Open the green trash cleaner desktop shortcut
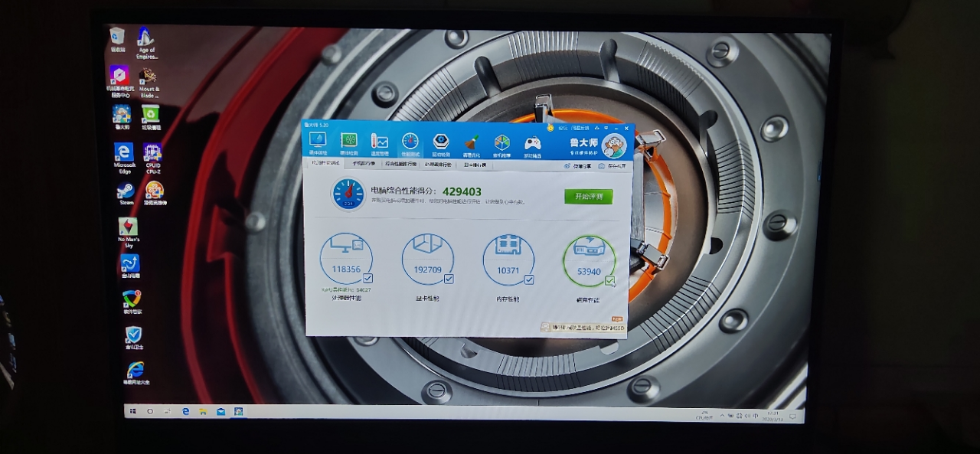This screenshot has height=454, width=980. pos(150,118)
